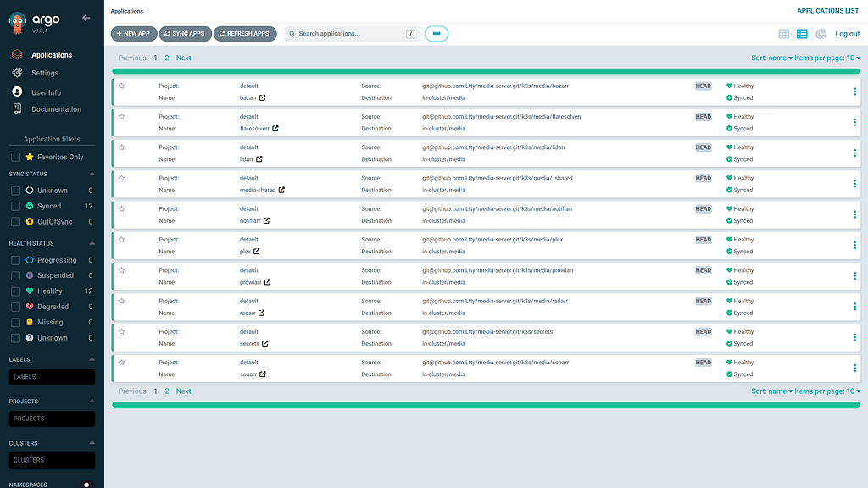Star the flaresolverr application as favorite
868x488 pixels.
point(122,117)
